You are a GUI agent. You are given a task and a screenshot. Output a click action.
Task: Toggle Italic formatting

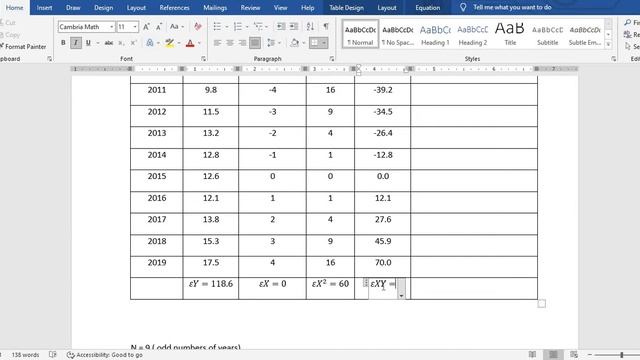click(76, 43)
